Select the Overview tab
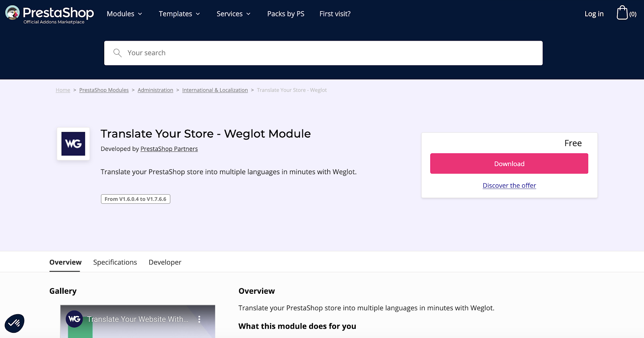This screenshot has width=644, height=338. (65, 262)
